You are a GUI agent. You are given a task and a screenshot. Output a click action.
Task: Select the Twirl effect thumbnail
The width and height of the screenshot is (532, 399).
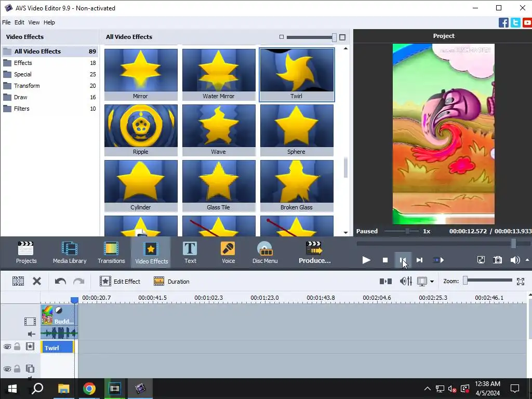(297, 74)
